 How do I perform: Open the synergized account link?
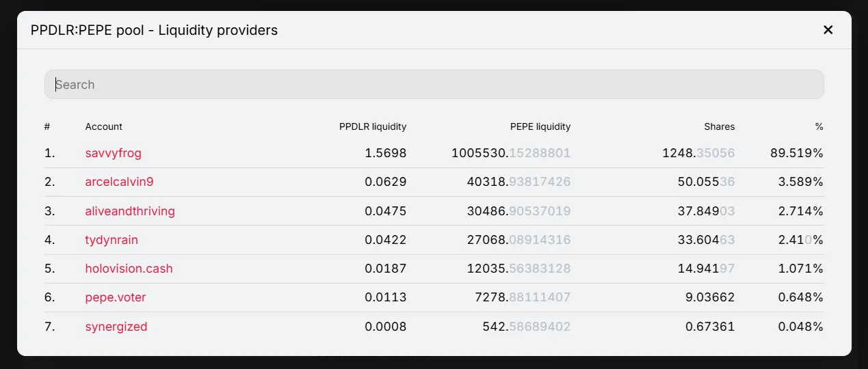(x=116, y=327)
